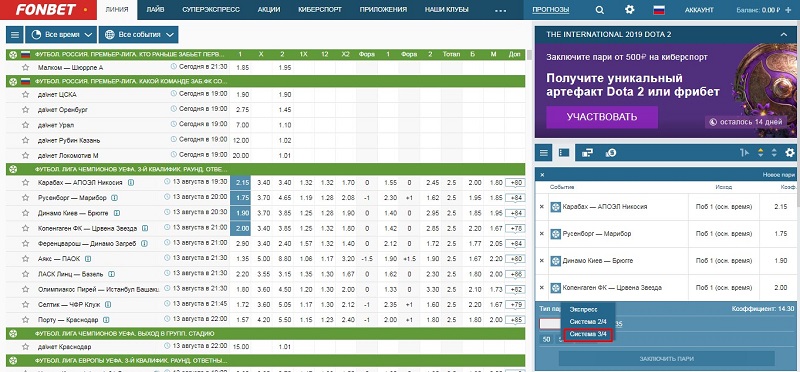Switch to the ЛАЙВ tab

[x=155, y=10]
